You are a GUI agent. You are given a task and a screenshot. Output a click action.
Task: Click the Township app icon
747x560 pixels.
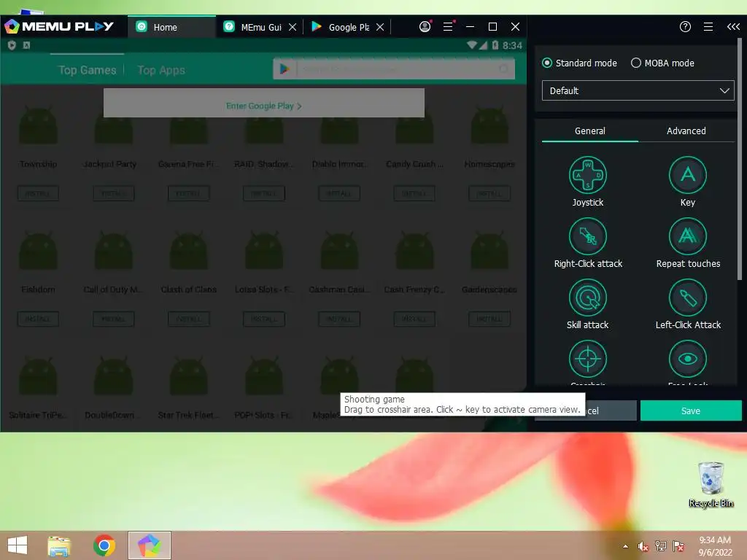pyautogui.click(x=38, y=125)
